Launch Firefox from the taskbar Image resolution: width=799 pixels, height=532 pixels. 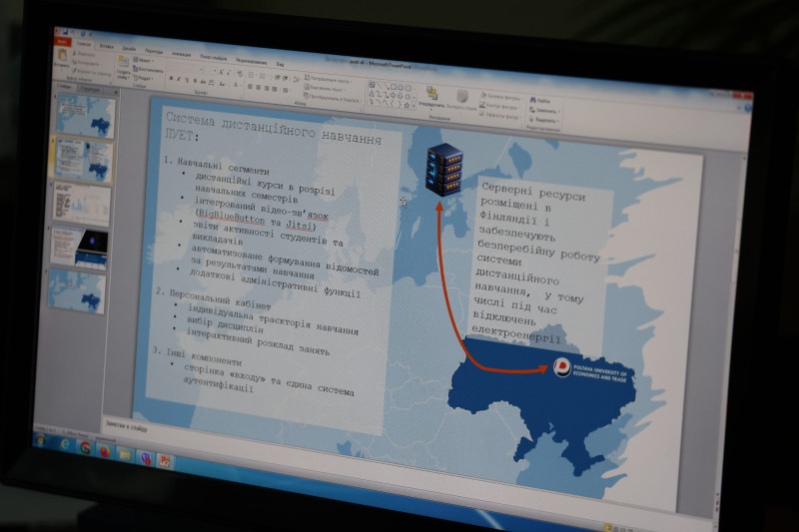tap(105, 451)
